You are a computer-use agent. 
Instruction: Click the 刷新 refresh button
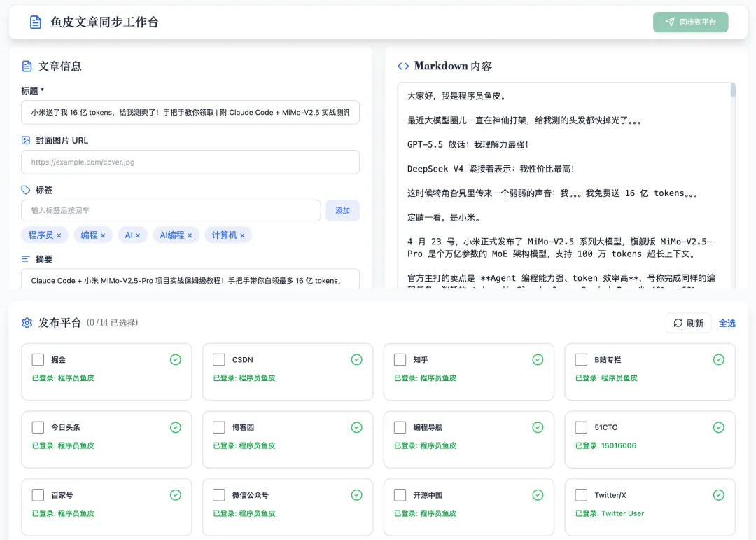point(689,323)
